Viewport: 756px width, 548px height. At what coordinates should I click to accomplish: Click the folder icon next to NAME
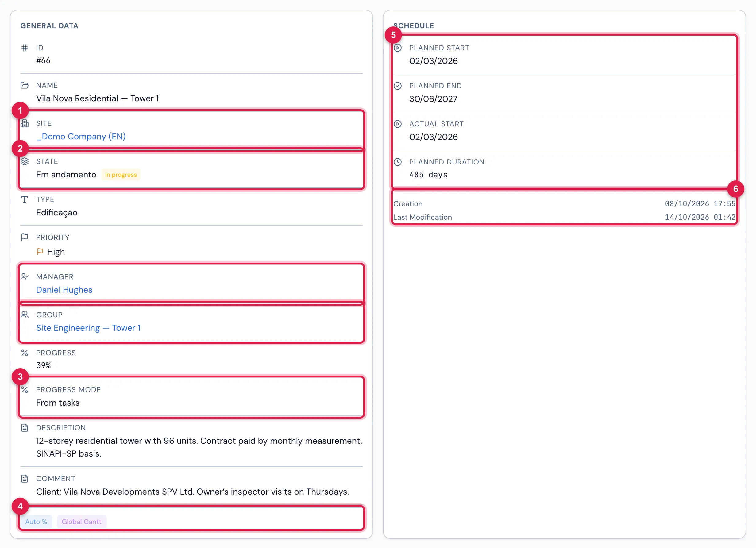pos(24,85)
